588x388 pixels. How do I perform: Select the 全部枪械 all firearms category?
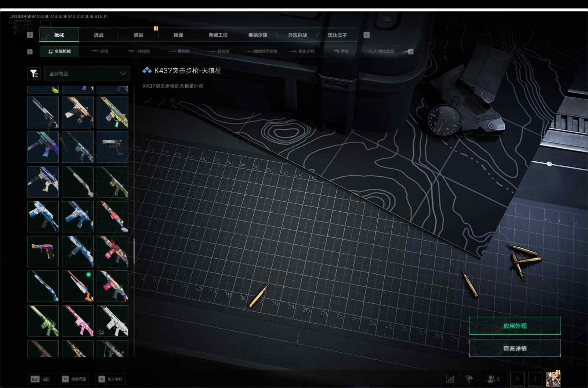59,51
